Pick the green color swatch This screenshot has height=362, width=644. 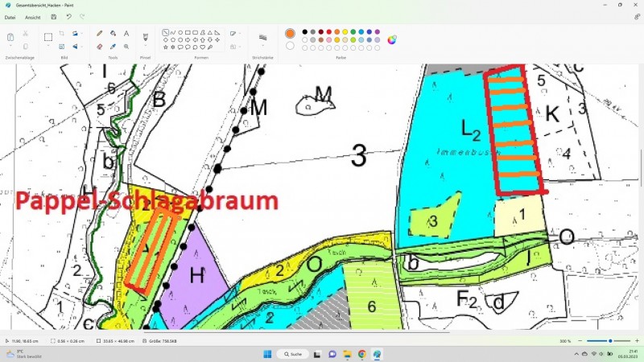tap(353, 32)
